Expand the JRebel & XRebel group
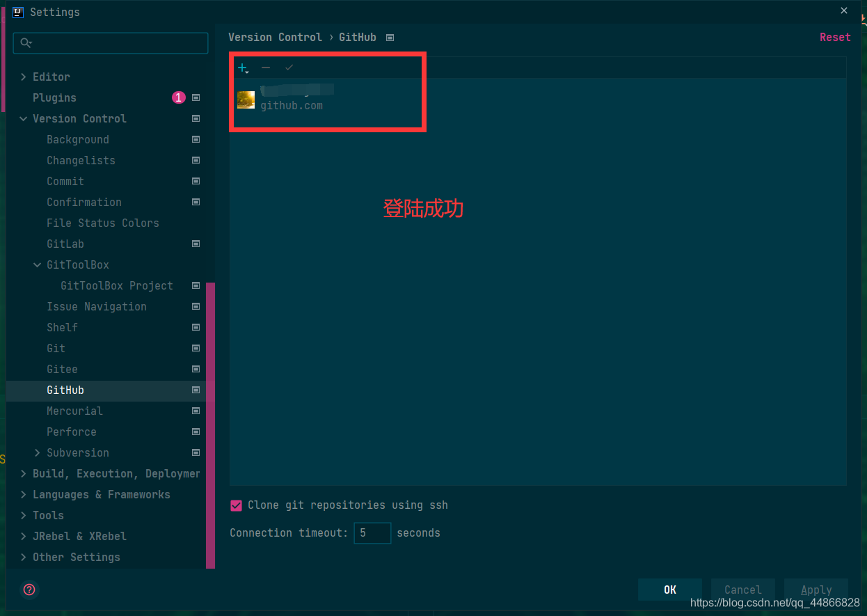Viewport: 867px width, 616px height. (24, 537)
